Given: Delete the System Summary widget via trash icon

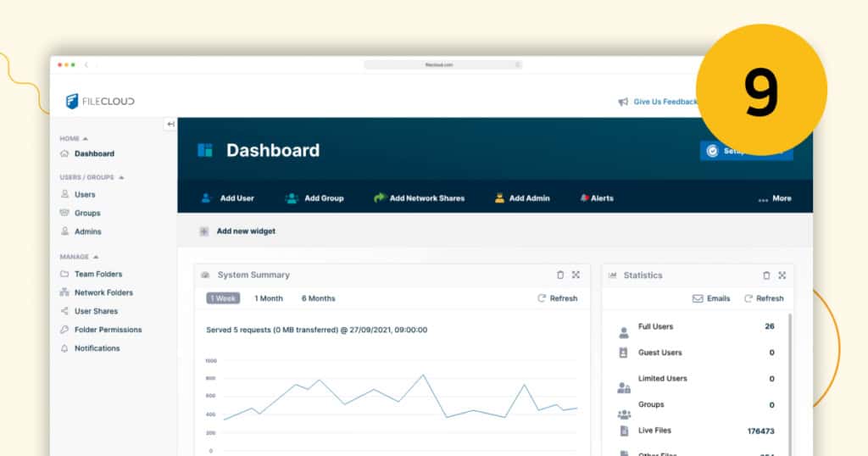Looking at the screenshot, I should (559, 275).
